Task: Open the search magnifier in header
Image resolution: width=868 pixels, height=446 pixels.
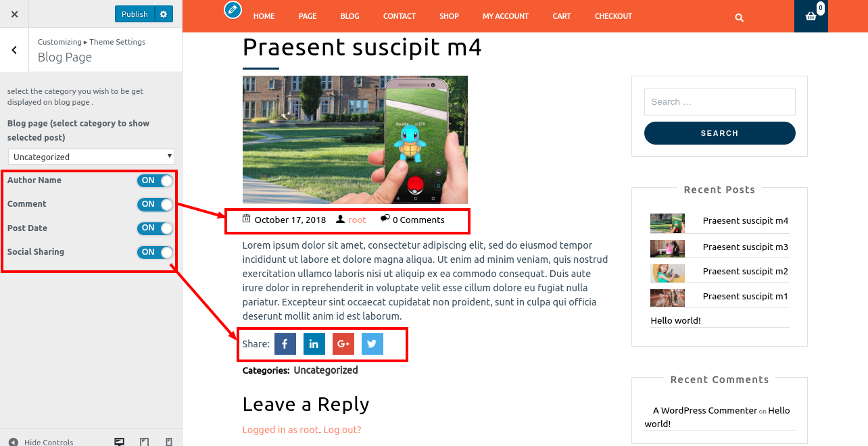Action: click(740, 18)
